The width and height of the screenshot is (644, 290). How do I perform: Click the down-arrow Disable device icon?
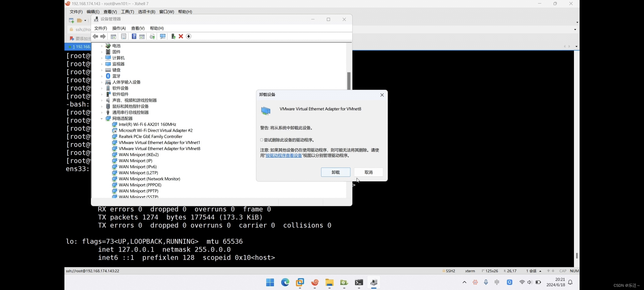tap(189, 37)
